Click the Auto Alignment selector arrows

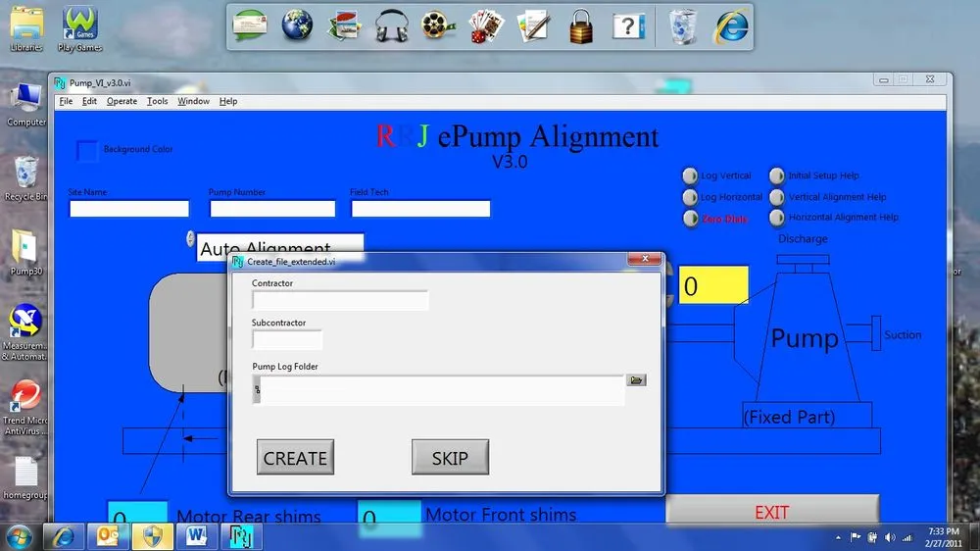[190, 238]
